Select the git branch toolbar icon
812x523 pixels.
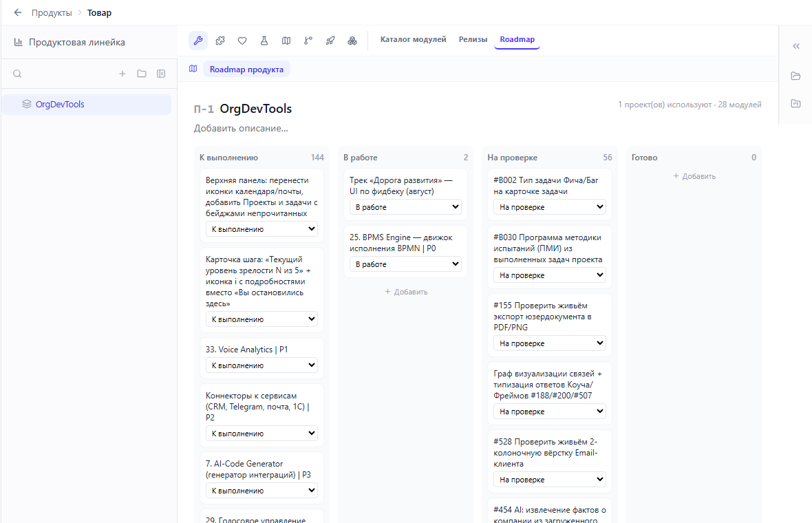pyautogui.click(x=308, y=41)
